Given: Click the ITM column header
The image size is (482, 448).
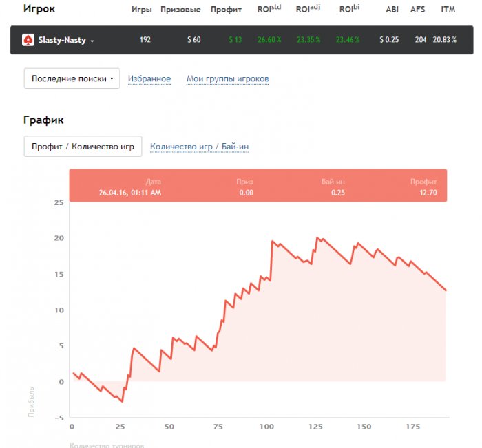Looking at the screenshot, I should pos(448,10).
